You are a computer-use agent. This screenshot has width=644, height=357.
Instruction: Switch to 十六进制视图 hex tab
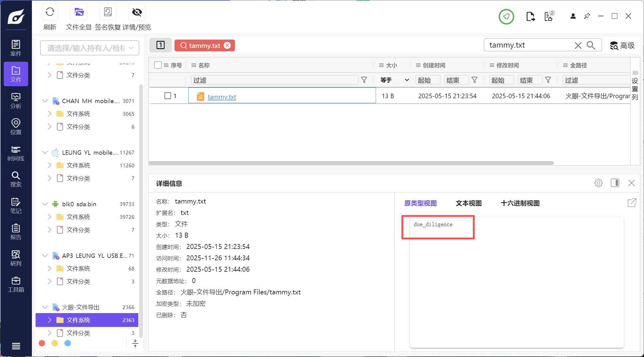pyautogui.click(x=520, y=203)
